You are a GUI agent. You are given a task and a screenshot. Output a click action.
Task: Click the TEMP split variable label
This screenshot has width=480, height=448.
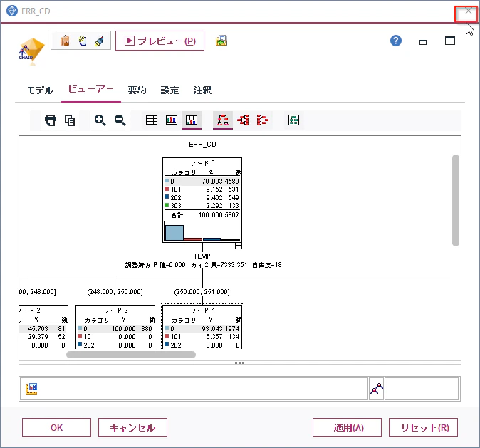[x=202, y=256]
